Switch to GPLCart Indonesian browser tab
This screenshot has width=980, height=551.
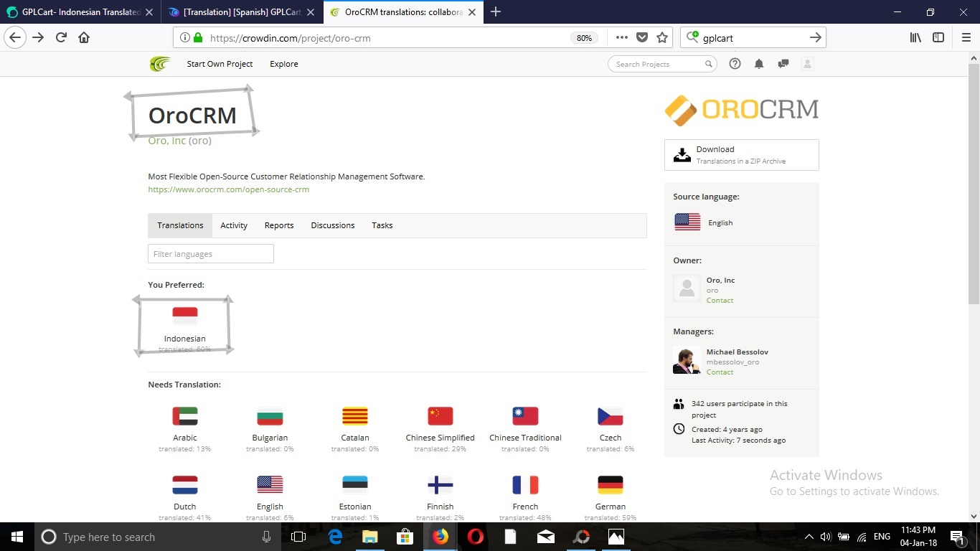[x=80, y=12]
